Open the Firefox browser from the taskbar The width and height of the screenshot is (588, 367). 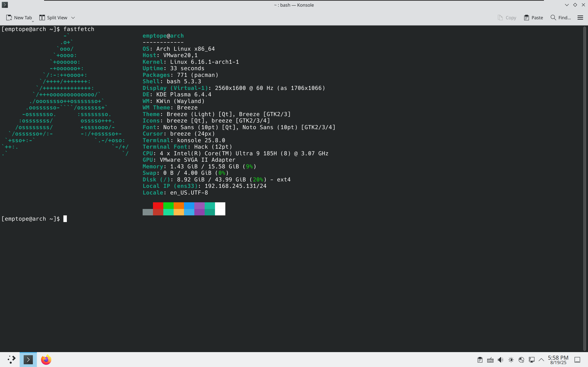coord(46,359)
